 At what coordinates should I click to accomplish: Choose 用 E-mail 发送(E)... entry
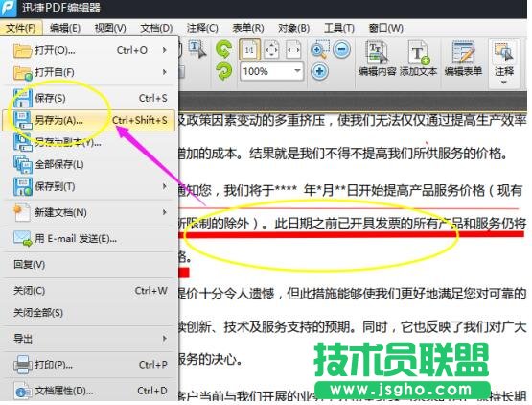pos(89,239)
